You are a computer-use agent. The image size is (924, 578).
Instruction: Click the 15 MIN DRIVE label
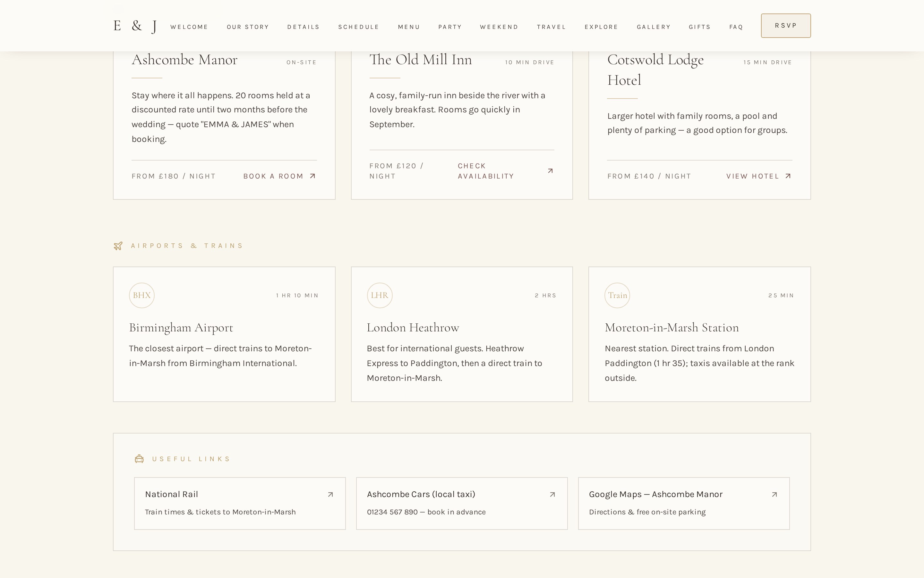pyautogui.click(x=767, y=62)
